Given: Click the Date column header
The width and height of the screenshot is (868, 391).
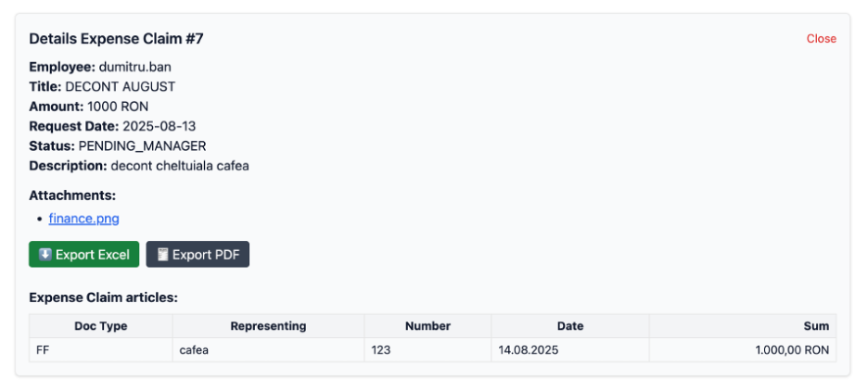Looking at the screenshot, I should 569,326.
